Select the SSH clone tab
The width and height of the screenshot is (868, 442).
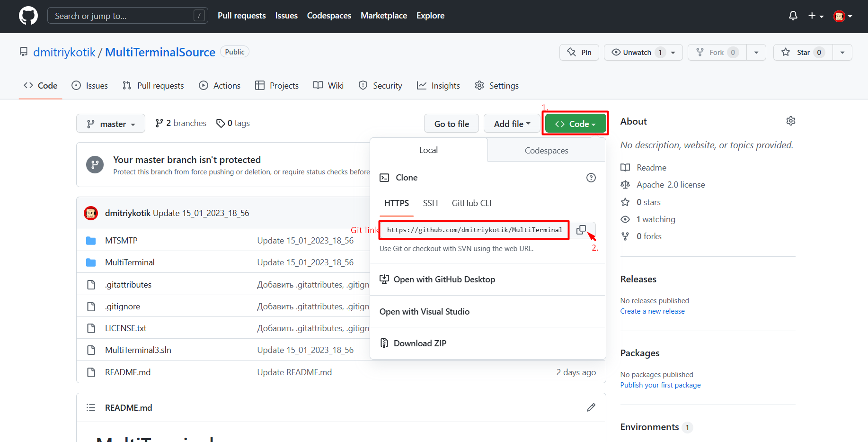coord(430,203)
